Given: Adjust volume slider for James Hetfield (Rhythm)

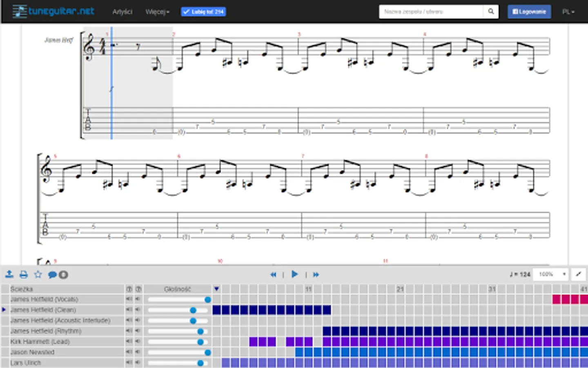Looking at the screenshot, I should 178,332.
